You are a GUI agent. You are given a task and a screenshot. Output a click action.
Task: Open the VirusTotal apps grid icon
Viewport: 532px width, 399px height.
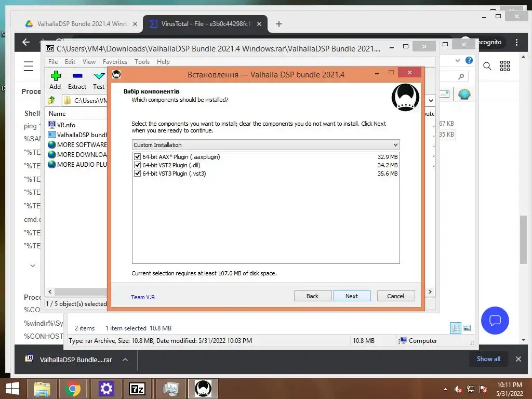click(x=505, y=66)
